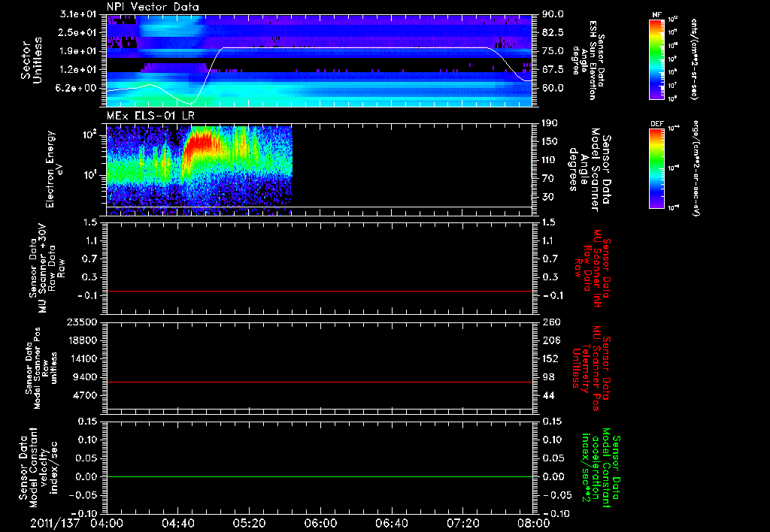This screenshot has width=770, height=532.
Task: Click the white sun elevation curve plateau
Action: tap(356, 47)
